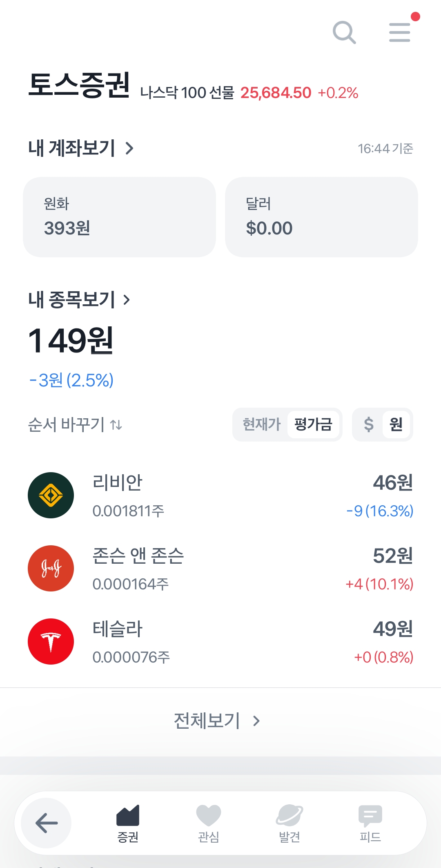Tap the Rivian logo icon
This screenshot has height=868, width=441.
pyautogui.click(x=51, y=495)
